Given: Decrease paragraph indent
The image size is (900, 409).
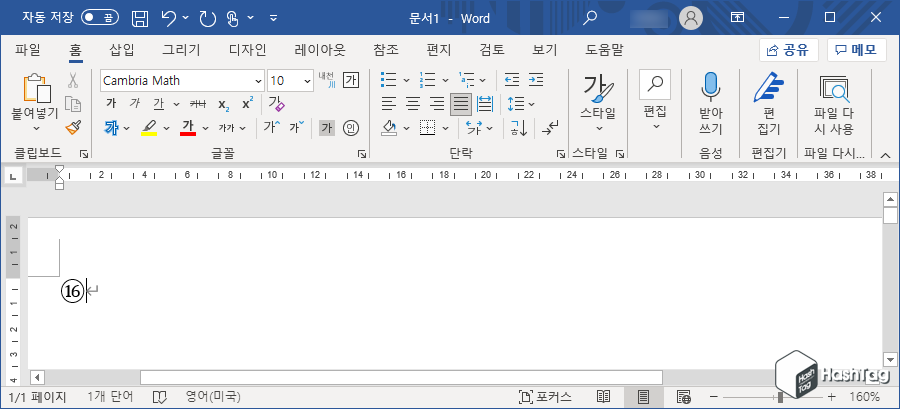Looking at the screenshot, I should [x=511, y=80].
